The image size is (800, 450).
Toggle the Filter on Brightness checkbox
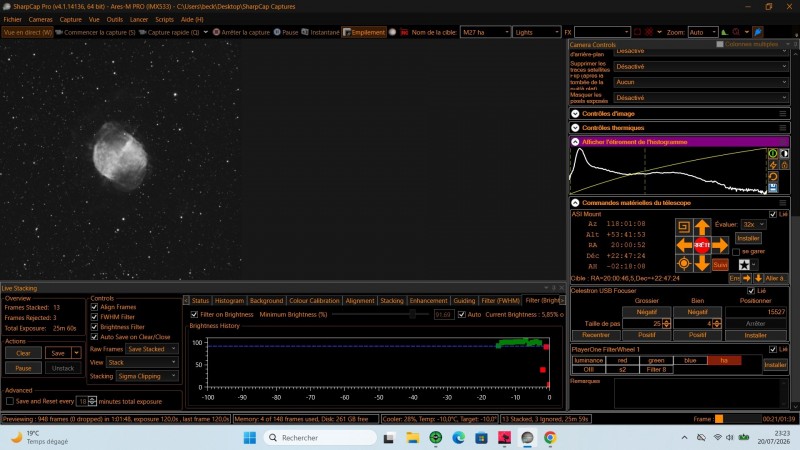pos(194,314)
